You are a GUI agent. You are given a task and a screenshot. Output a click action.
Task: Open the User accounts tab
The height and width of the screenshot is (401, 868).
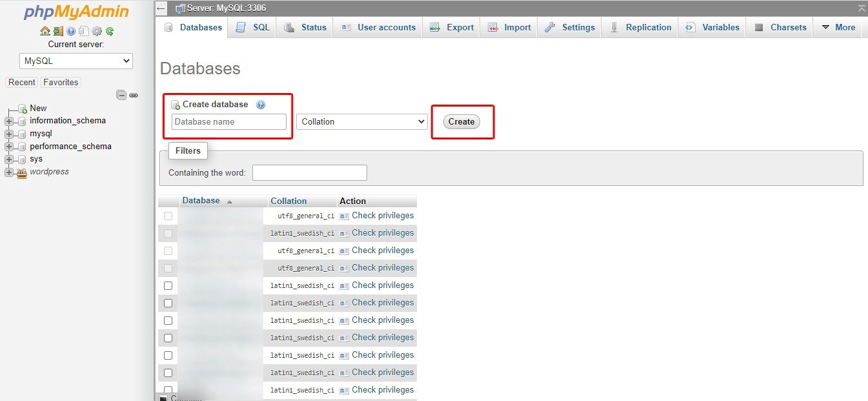(378, 27)
